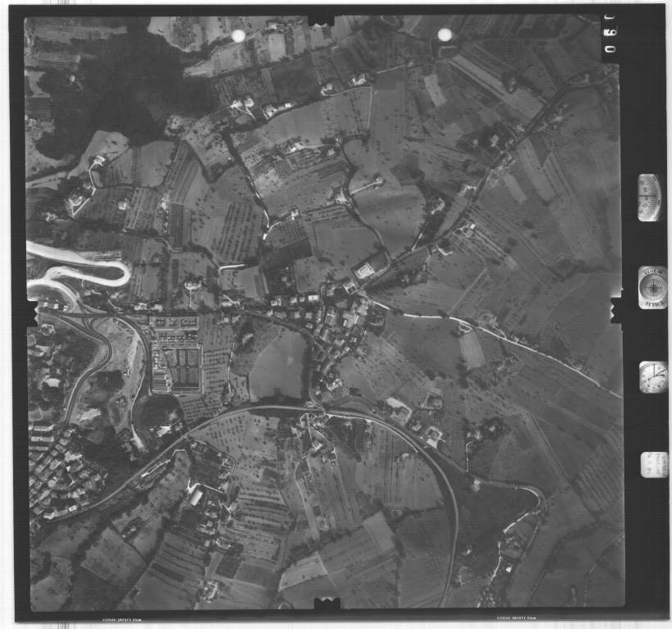This screenshot has width=672, height=629.
Task: Click the frame number 050 in the corner
Action: (x=610, y=38)
